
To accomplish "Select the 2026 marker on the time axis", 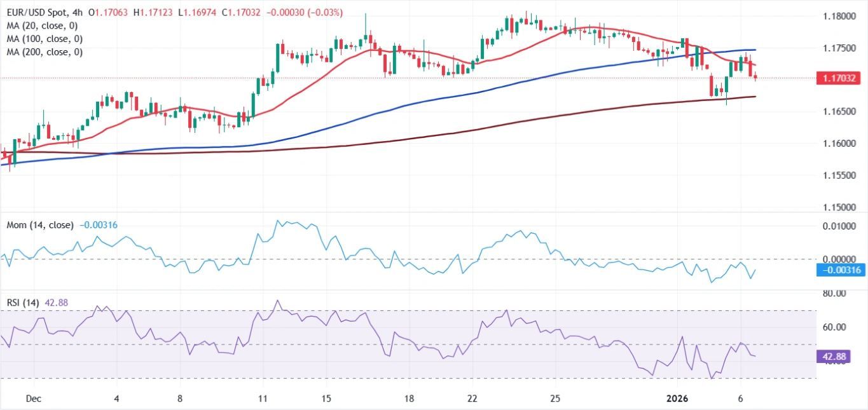I will pyautogui.click(x=677, y=399).
